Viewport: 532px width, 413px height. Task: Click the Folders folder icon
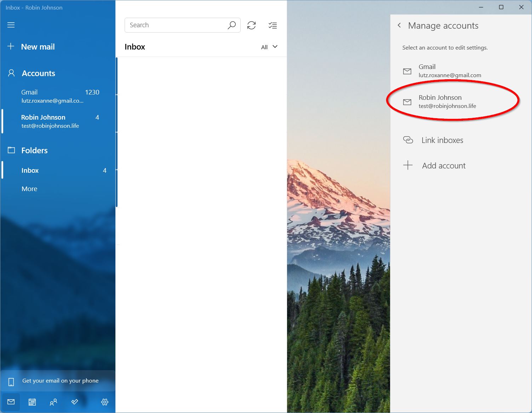(11, 150)
